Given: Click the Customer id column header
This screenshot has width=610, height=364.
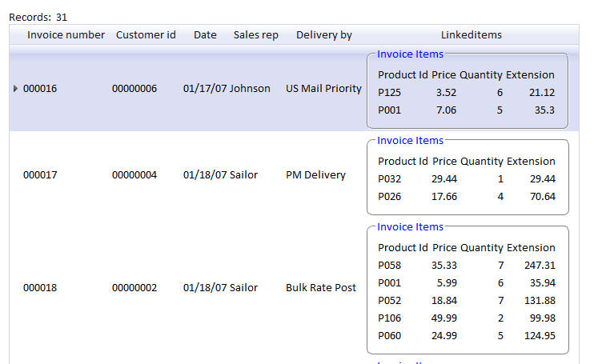Looking at the screenshot, I should pyautogui.click(x=146, y=35).
